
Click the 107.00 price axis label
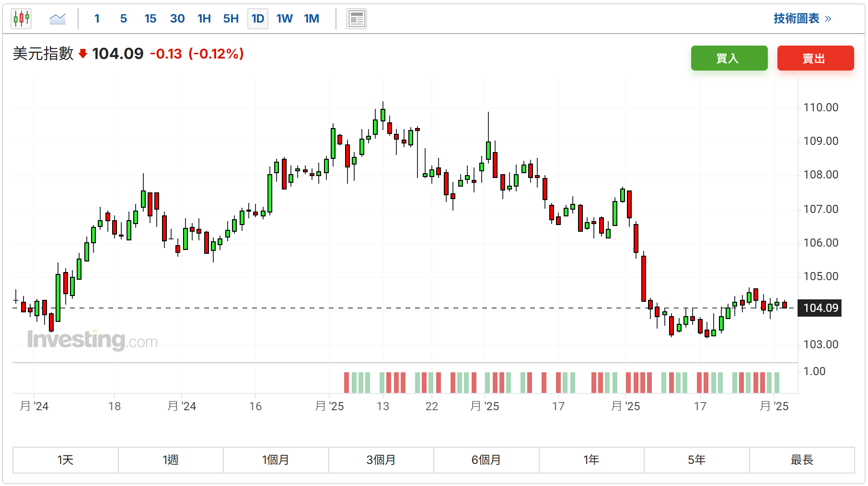[821, 209]
